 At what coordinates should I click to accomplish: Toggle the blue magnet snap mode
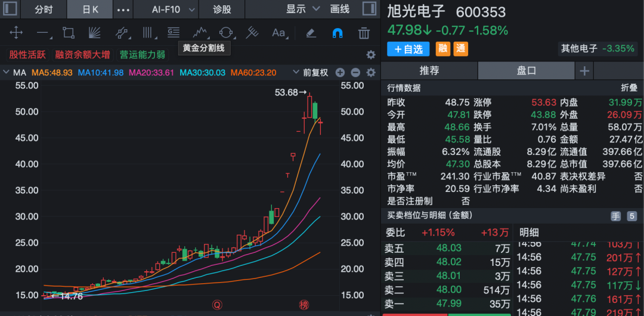point(337,32)
